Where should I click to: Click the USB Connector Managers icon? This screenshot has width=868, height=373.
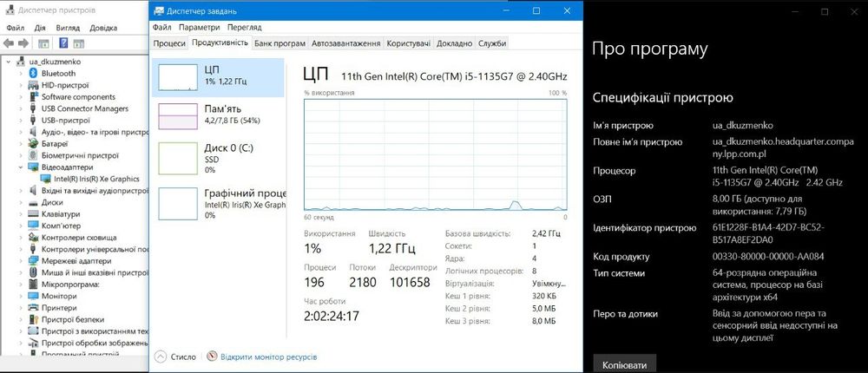33,108
